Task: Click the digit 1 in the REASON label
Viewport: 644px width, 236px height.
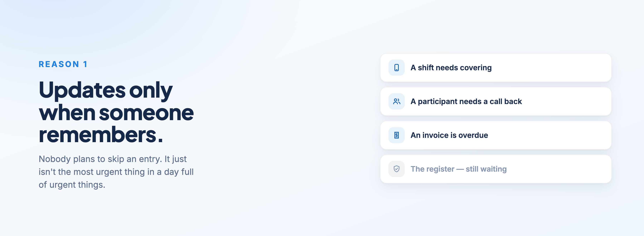Action: point(85,64)
